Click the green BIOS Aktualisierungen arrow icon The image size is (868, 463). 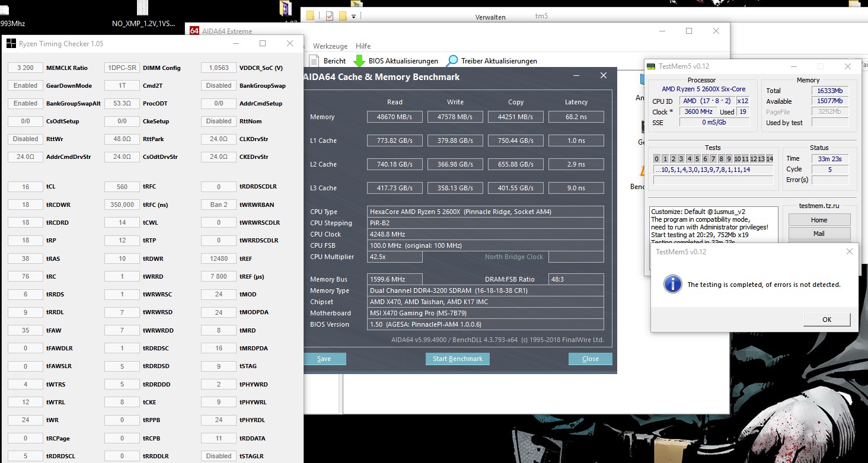tap(359, 60)
